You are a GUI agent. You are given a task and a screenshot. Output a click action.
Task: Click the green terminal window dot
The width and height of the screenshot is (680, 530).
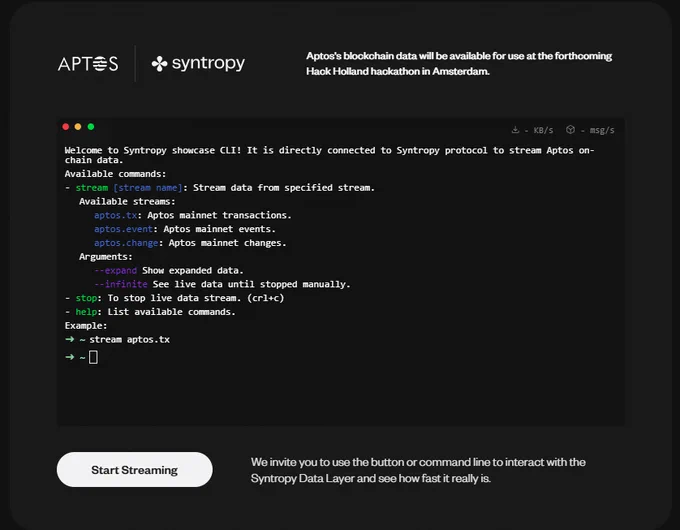[x=91, y=127]
